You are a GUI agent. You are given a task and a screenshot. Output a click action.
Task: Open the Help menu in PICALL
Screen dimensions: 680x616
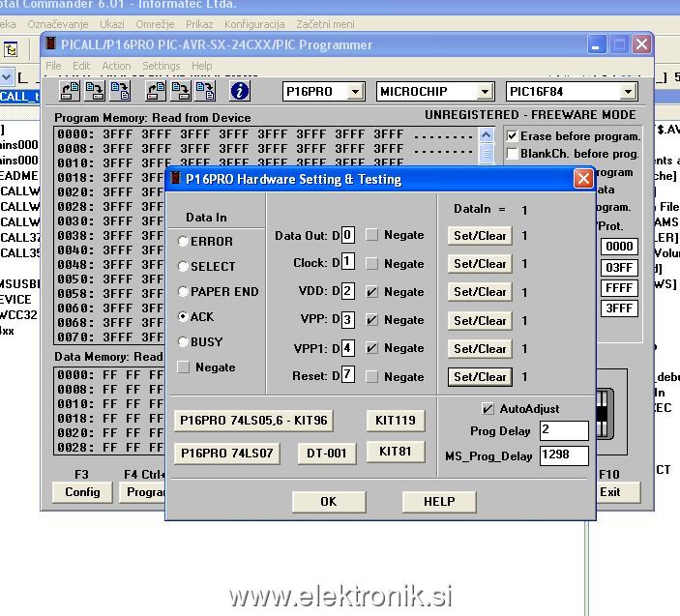[201, 66]
